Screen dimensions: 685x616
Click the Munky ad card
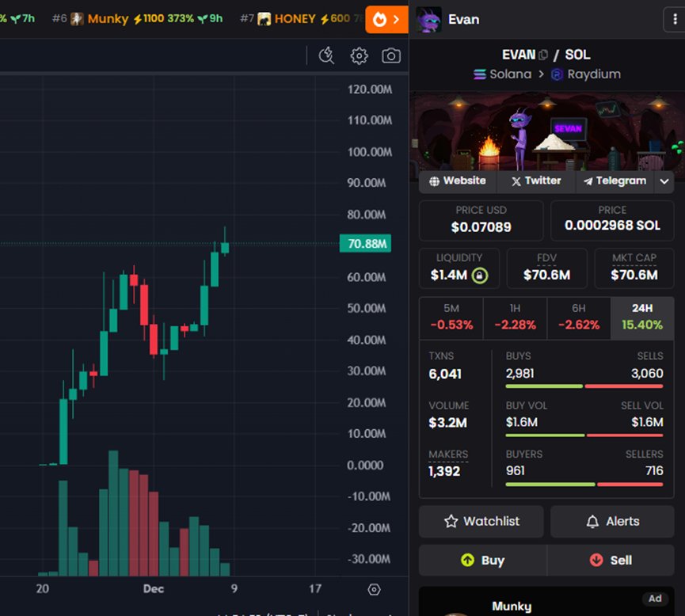click(x=546, y=602)
